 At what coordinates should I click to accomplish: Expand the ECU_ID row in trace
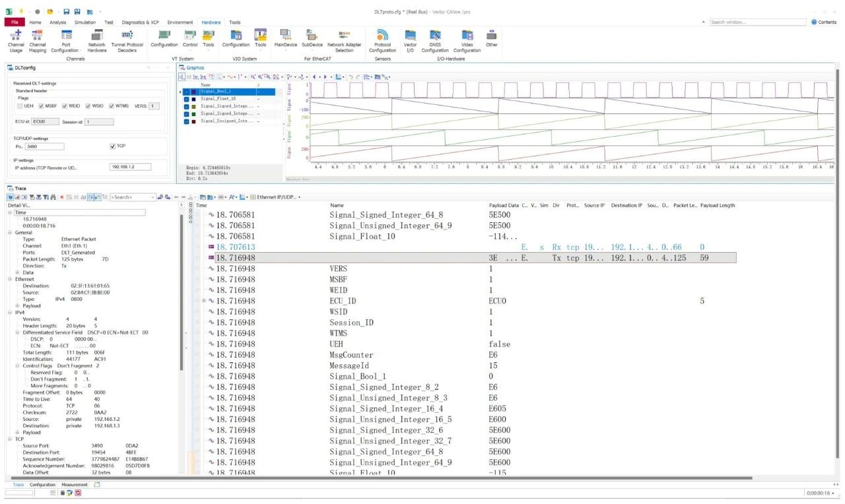pyautogui.click(x=204, y=301)
